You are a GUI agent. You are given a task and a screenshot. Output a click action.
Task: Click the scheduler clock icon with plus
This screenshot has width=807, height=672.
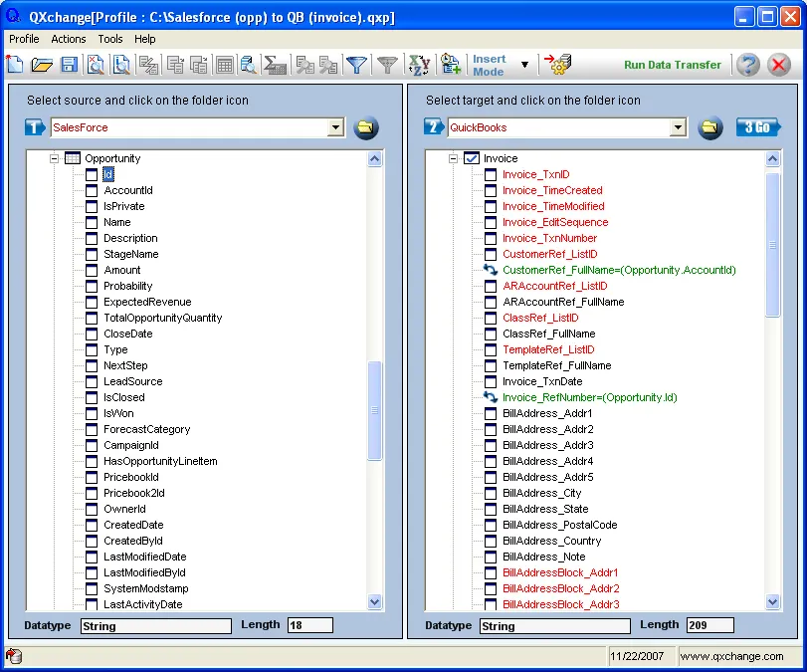[x=451, y=65]
